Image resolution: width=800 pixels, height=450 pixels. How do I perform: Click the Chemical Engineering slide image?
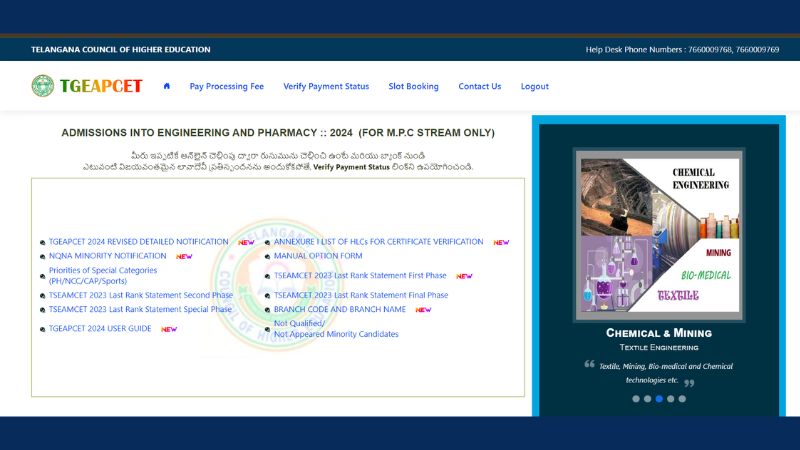coord(659,235)
